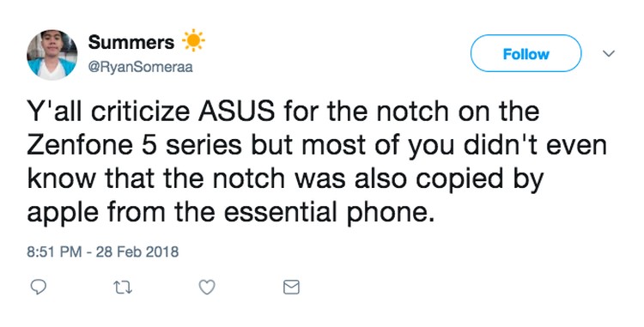Click the sun emoji beside Summers
Viewport: 644px width, 327px height.
(x=193, y=40)
